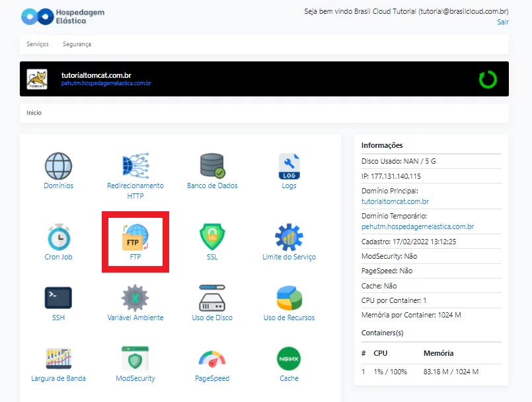Click the Limite do Serviço label
The height and width of the screenshot is (402, 532).
[x=289, y=257]
